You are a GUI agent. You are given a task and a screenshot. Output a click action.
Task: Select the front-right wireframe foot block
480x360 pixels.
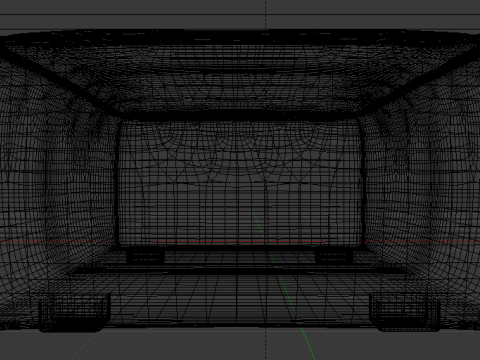pos(404,312)
